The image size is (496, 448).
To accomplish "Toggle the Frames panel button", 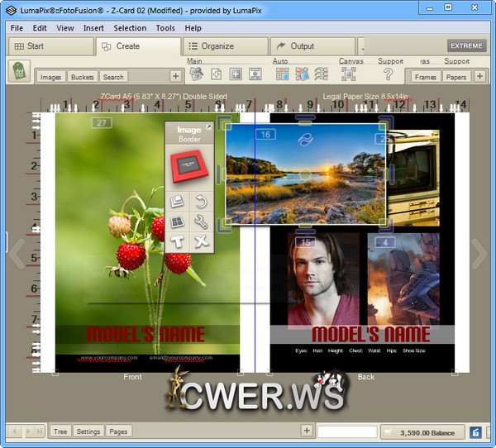I will [425, 77].
